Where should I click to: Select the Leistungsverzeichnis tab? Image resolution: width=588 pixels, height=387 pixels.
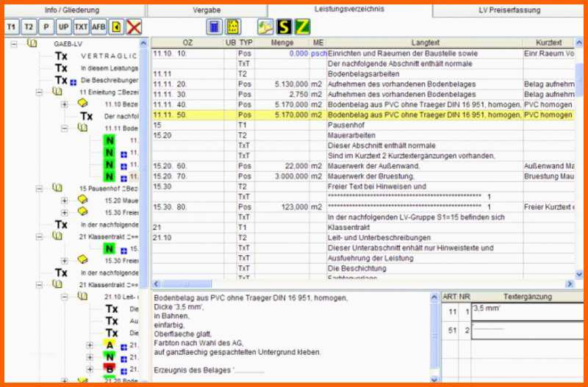tap(350, 10)
